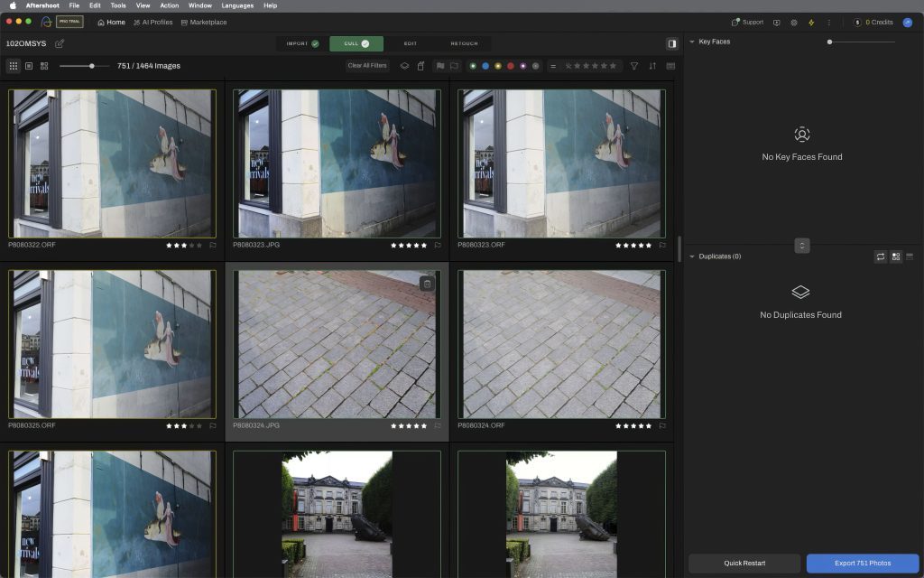
Task: Click Export 751 Photos
Action: [863, 564]
